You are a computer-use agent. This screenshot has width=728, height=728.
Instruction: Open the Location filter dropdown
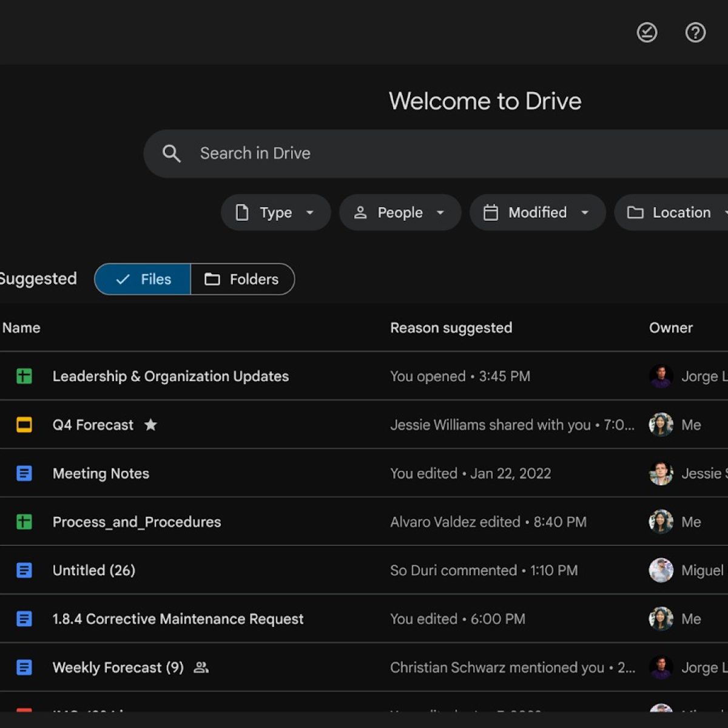click(673, 212)
